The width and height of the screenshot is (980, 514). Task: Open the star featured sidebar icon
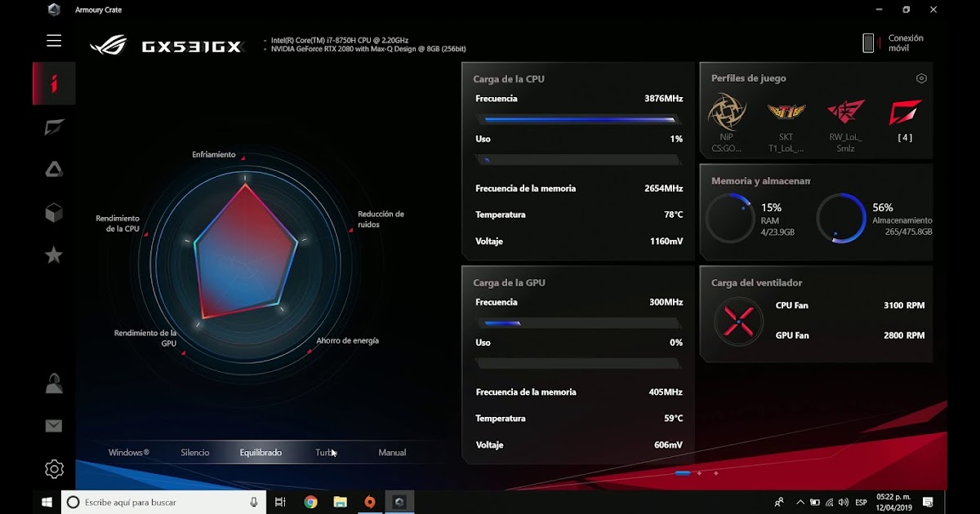[54, 255]
